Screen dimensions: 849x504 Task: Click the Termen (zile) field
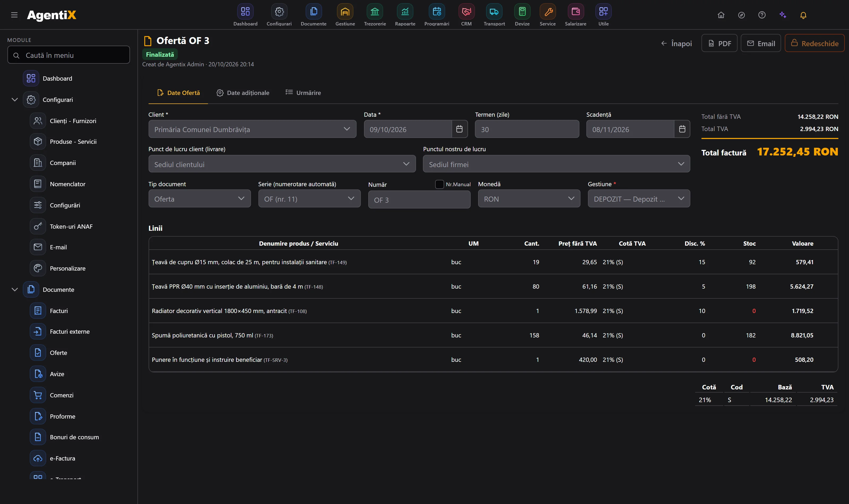click(x=527, y=129)
